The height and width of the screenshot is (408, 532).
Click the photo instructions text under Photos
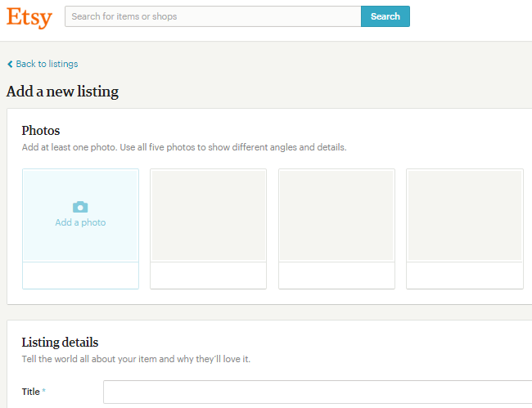184,148
